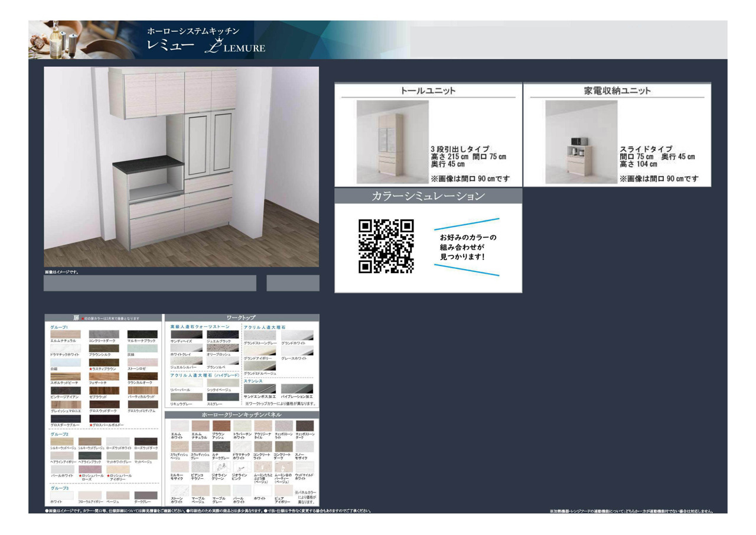Screen dimensions: 756x535
Task: Pick the ピュアアイボリー panel swatch
Action: 283,490
